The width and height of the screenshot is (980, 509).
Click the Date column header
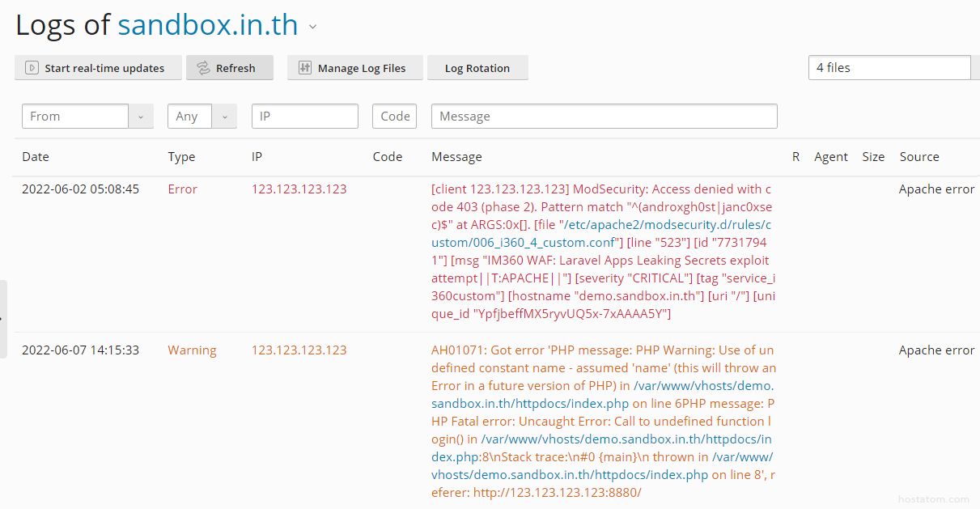click(x=36, y=157)
